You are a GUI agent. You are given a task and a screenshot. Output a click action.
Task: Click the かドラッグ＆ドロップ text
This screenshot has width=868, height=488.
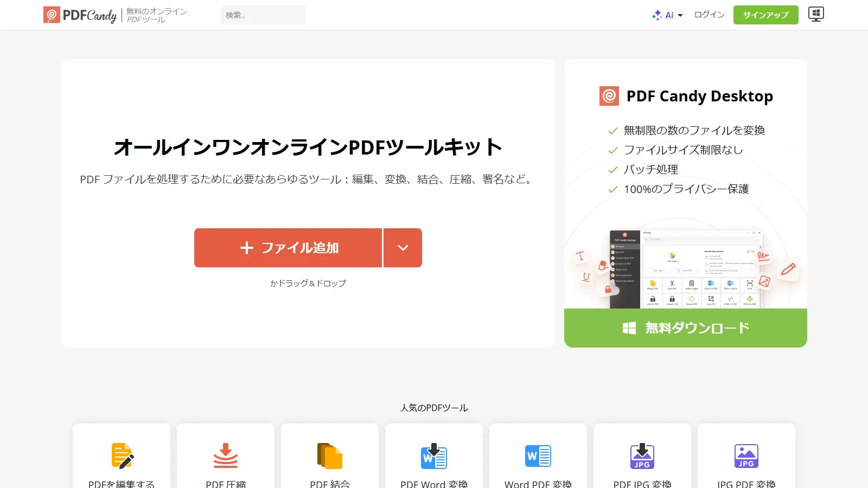click(x=308, y=283)
